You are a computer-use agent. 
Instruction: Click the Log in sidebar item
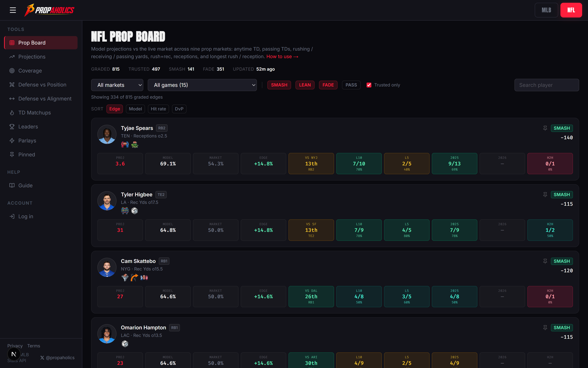pyautogui.click(x=41, y=216)
